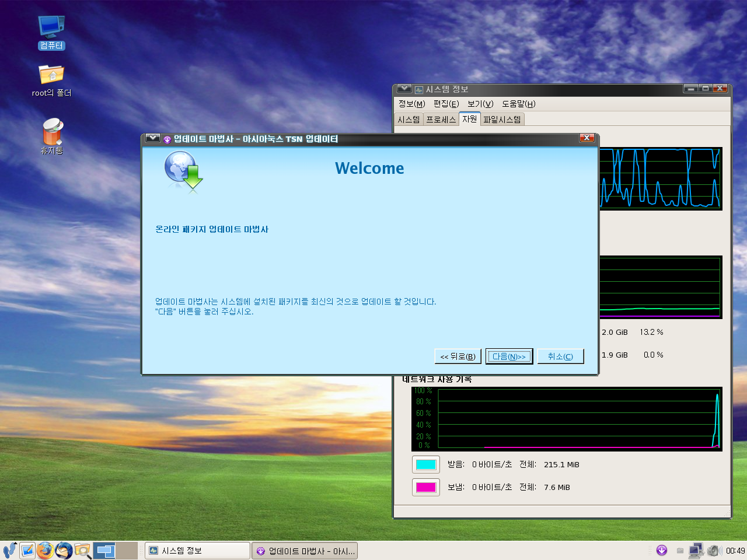Click the memory and swap history graph
The width and height of the screenshot is (747, 560).
(x=661, y=287)
